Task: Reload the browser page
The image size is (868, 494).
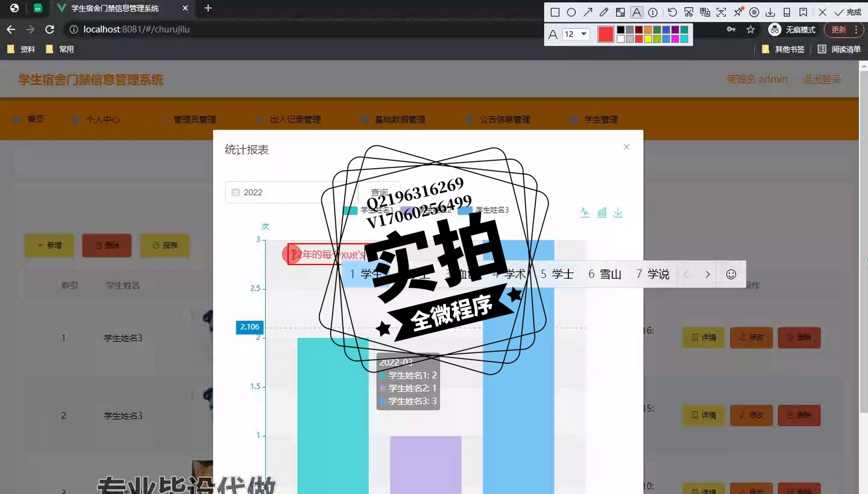Action: 50,29
